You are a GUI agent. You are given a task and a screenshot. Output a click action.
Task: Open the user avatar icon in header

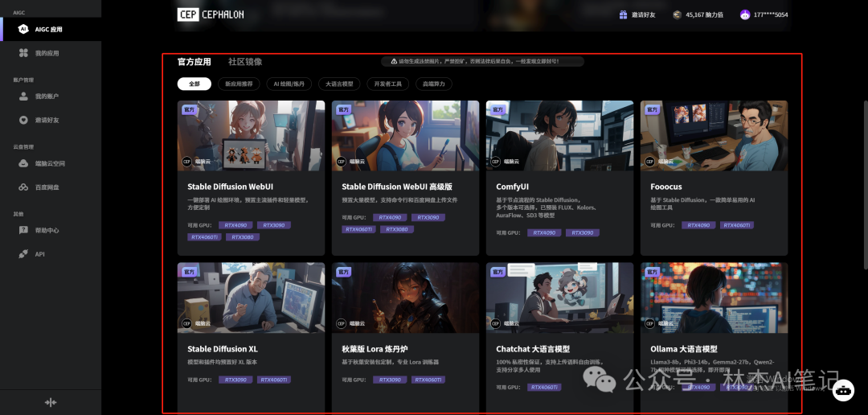[x=744, y=15]
